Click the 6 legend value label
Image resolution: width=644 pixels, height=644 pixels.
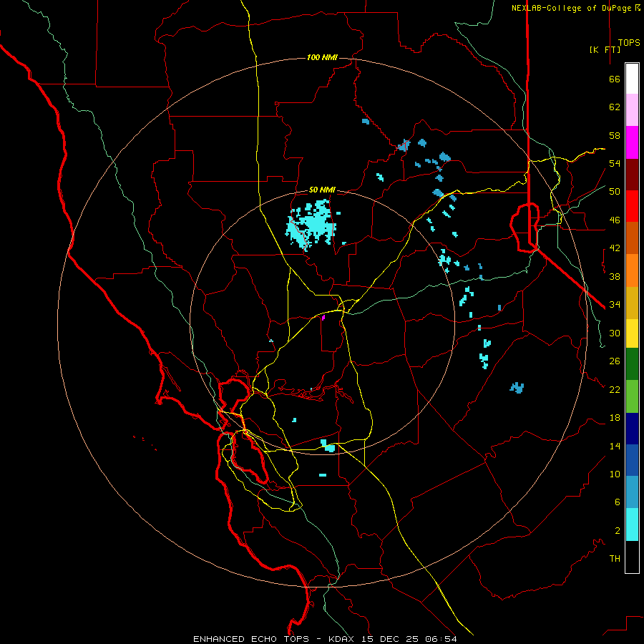618,502
